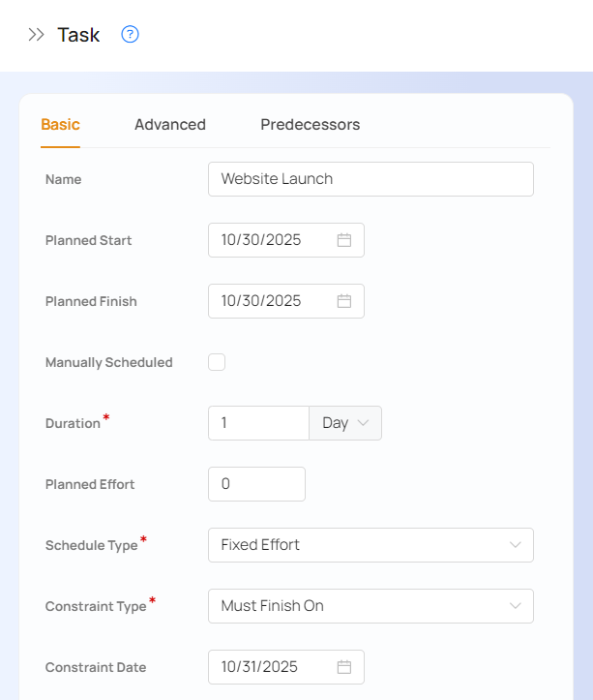Open the Constraint Type dropdown
The width and height of the screenshot is (593, 700).
[371, 606]
